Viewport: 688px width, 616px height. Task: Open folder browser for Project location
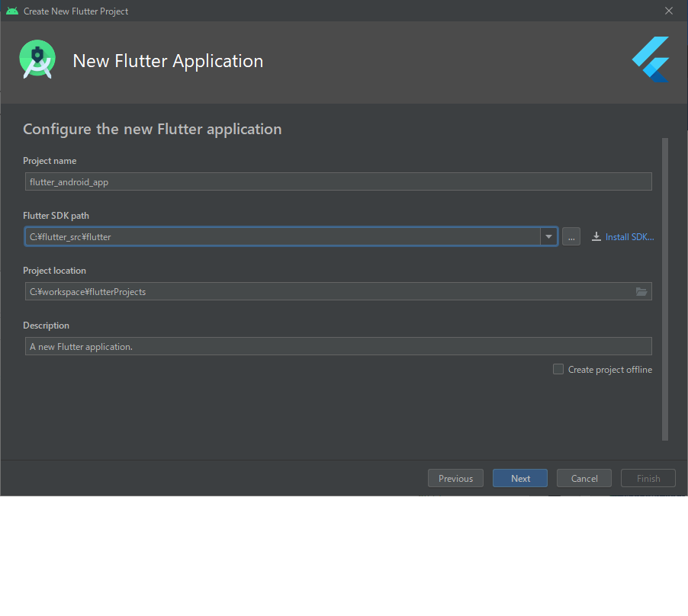641,291
